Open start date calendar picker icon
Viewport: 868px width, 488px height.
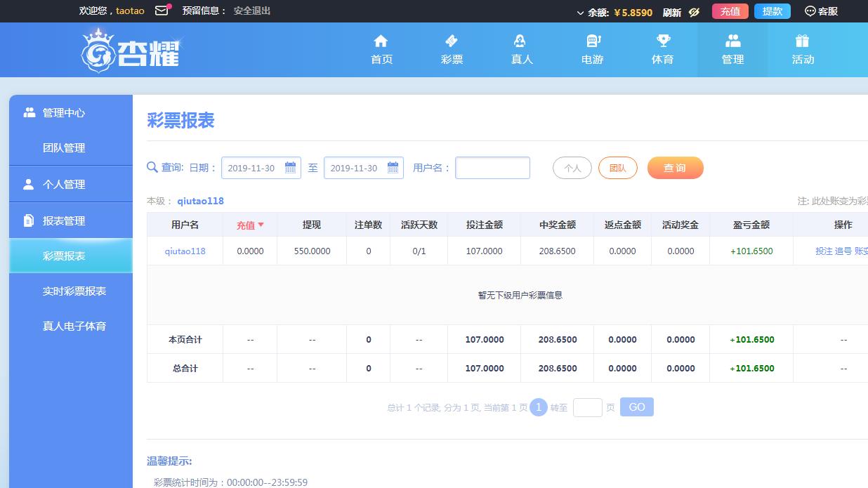290,168
